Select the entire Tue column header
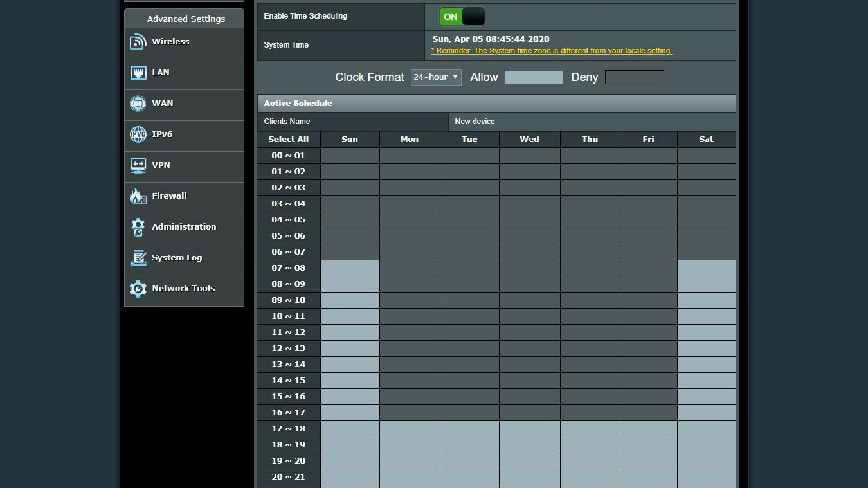Screen dimensions: 868x488 coord(469,140)
